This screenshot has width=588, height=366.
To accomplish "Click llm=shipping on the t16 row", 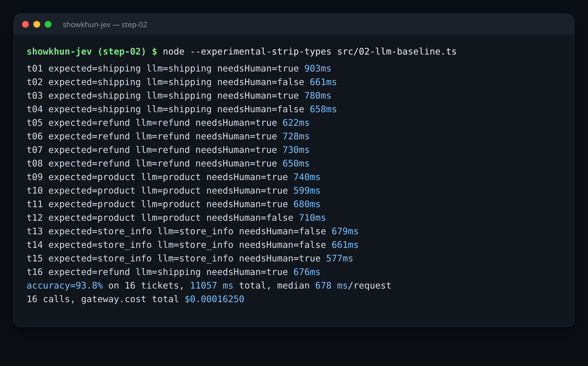I will [168, 272].
